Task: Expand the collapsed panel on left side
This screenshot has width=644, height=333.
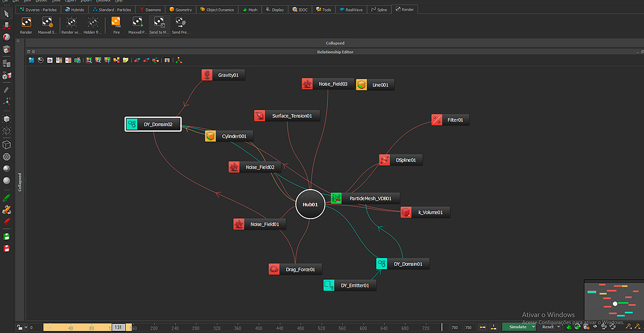Action: [20, 183]
